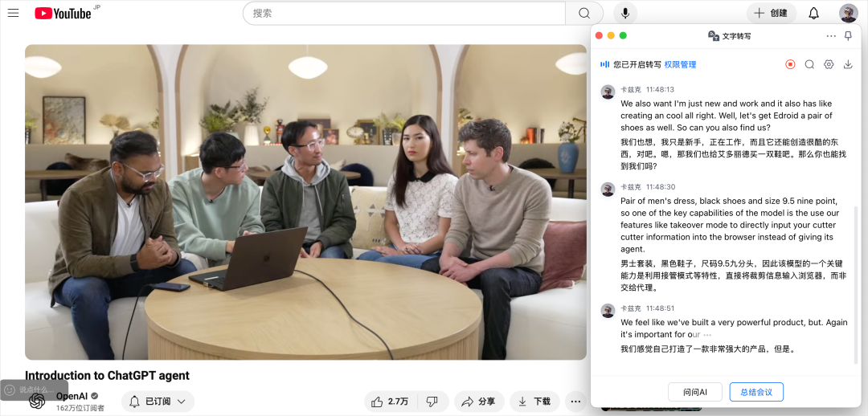Open the YouTube hamburger guide menu

click(x=14, y=14)
